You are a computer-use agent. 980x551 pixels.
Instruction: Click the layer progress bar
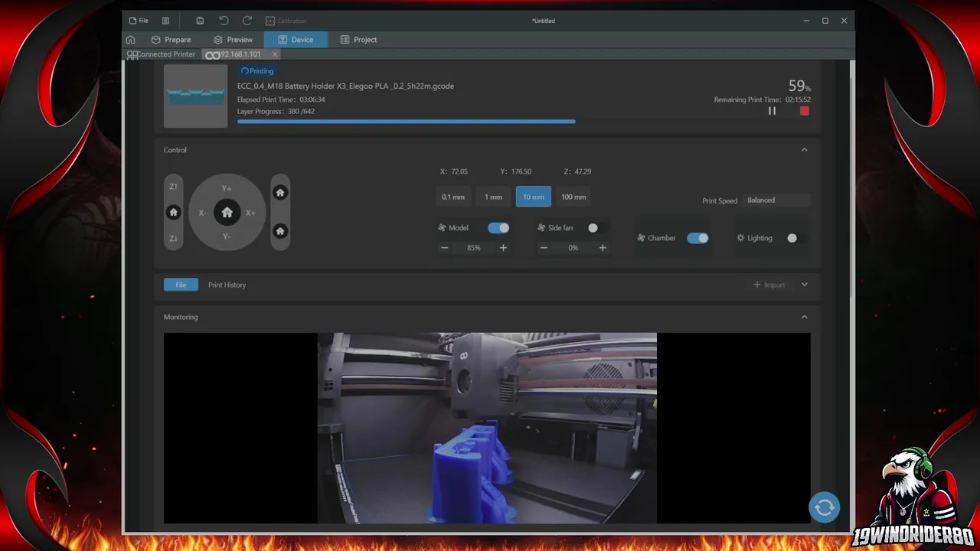click(x=524, y=121)
